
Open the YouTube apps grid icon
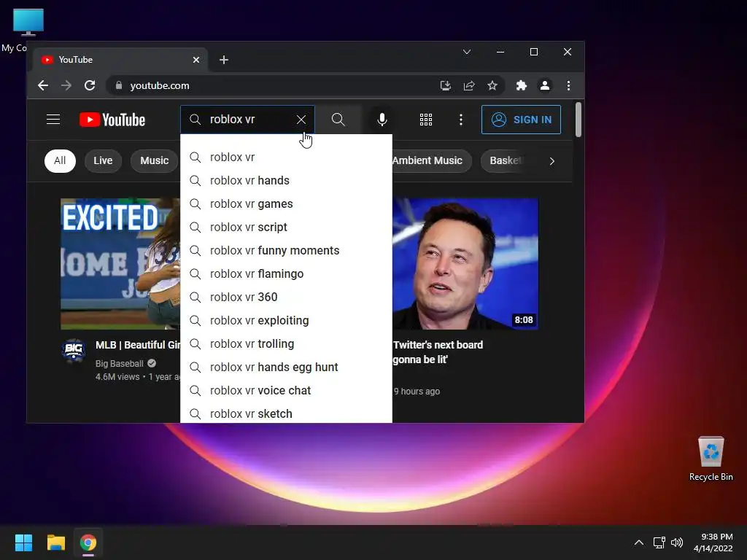tap(426, 120)
